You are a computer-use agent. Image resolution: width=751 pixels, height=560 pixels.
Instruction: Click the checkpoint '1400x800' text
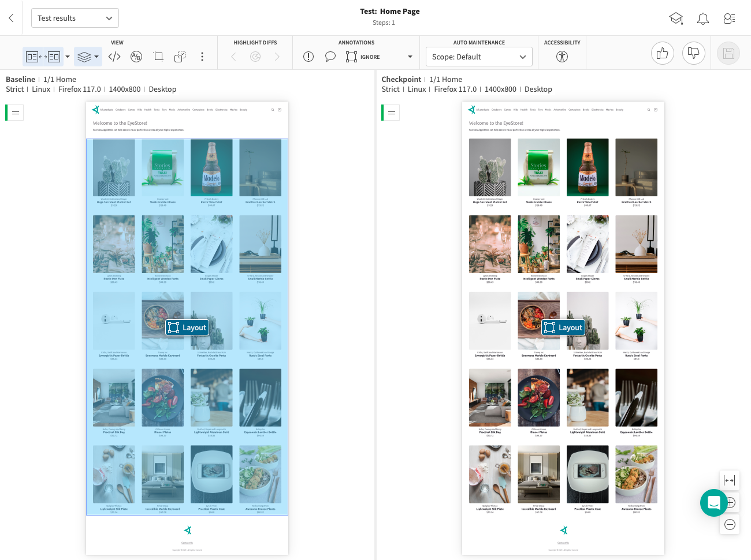point(500,89)
